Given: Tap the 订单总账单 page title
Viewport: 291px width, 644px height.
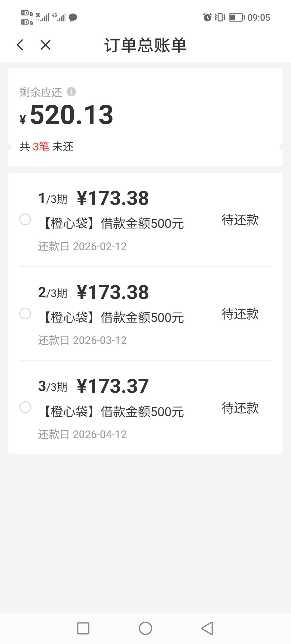Looking at the screenshot, I should click(145, 45).
